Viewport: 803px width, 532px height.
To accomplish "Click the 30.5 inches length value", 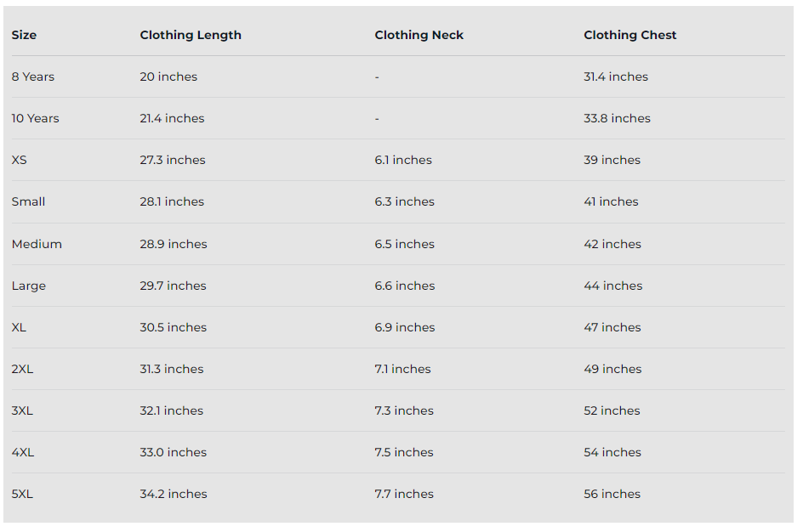I will point(173,327).
